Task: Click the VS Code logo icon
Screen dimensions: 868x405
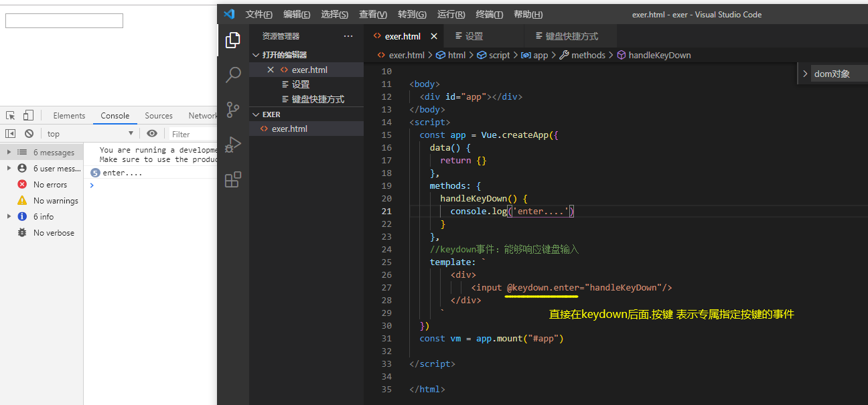Action: (229, 14)
